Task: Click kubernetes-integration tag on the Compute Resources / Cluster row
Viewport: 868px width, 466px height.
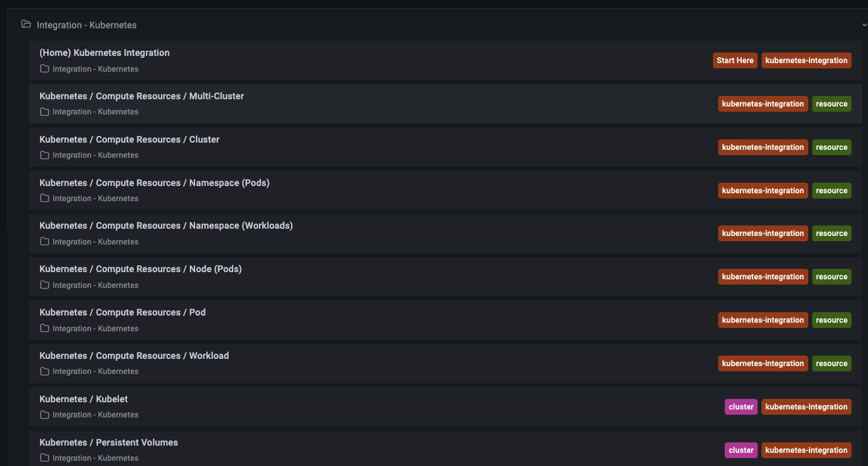Action: (x=763, y=147)
